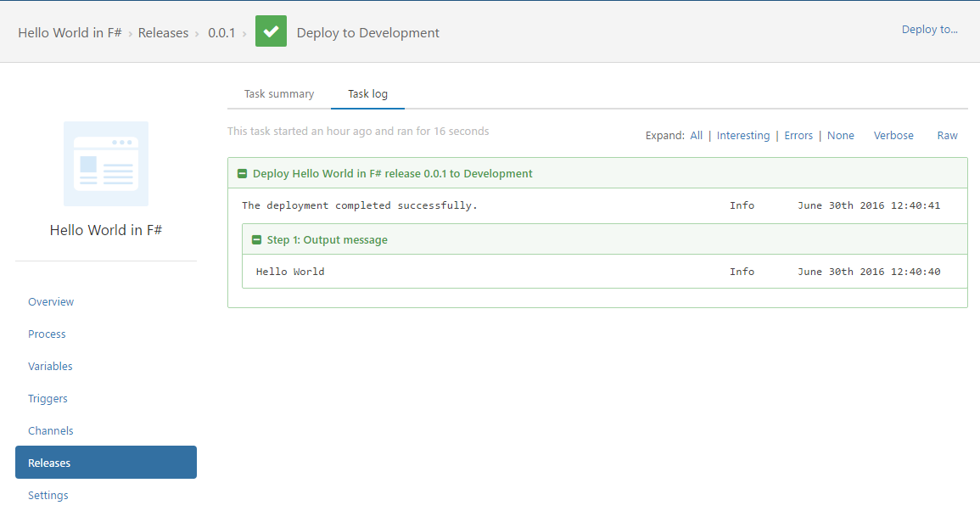The width and height of the screenshot is (980, 511).
Task: Open Triggers from the sidebar menu
Action: tap(48, 399)
